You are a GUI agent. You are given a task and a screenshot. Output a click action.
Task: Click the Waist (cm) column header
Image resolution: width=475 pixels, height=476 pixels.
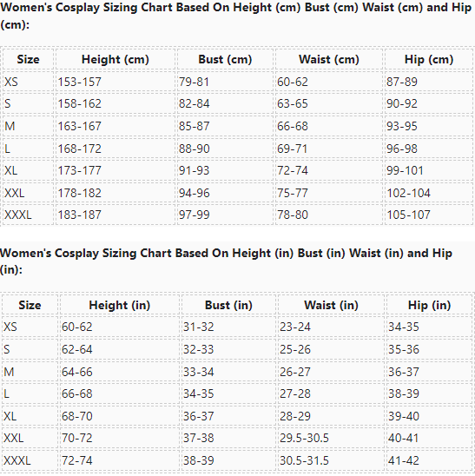tap(329, 59)
